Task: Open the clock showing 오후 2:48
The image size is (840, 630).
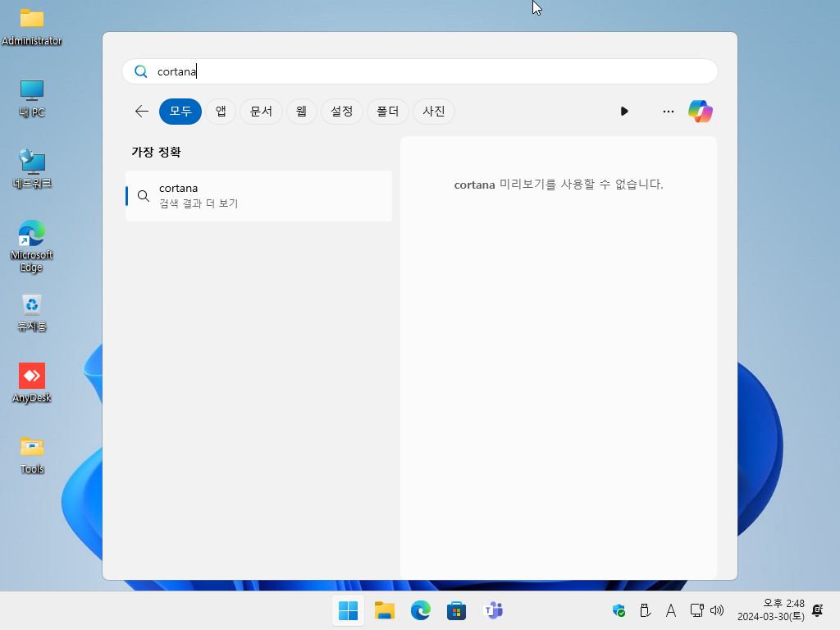Action: pyautogui.click(x=771, y=610)
